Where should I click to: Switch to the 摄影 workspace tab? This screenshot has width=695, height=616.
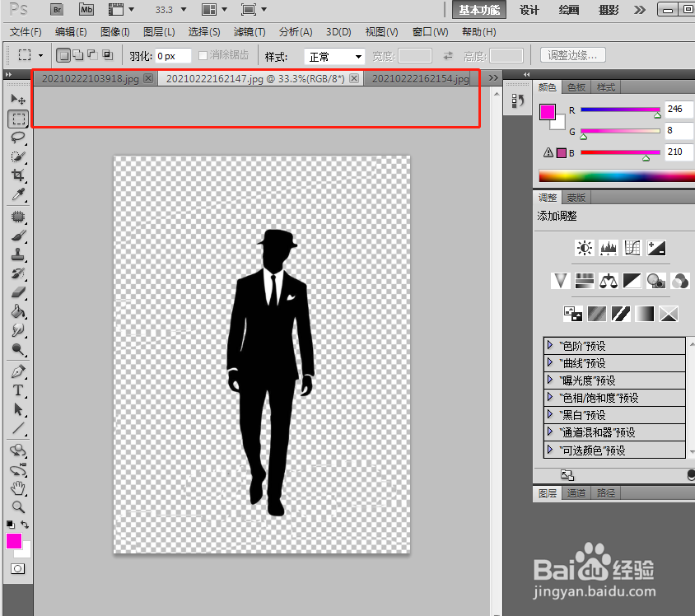coord(608,10)
